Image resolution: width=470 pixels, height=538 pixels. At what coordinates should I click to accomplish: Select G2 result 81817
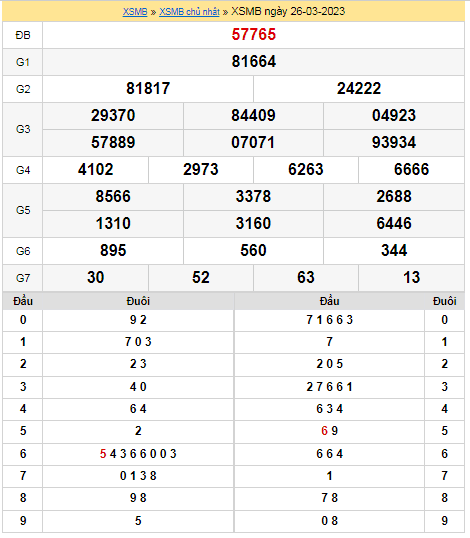[x=148, y=89]
